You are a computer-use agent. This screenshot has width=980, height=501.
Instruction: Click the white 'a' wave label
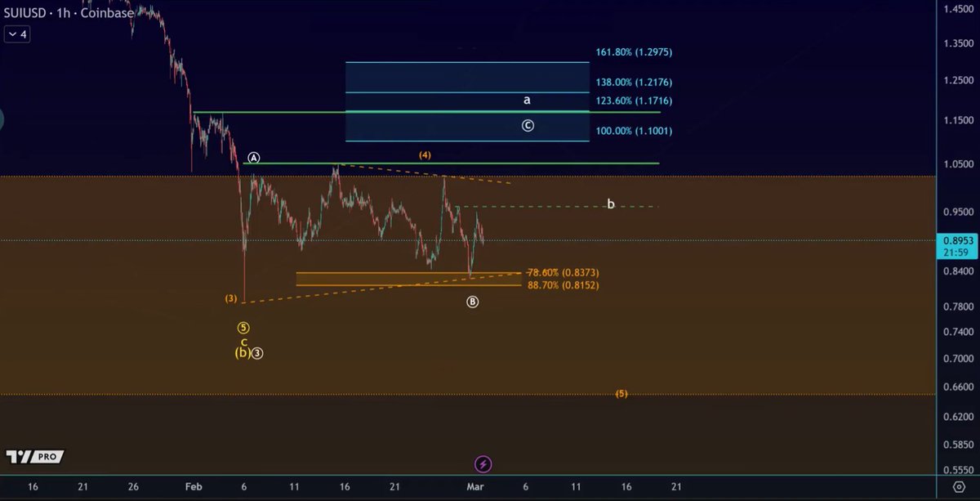pos(527,100)
